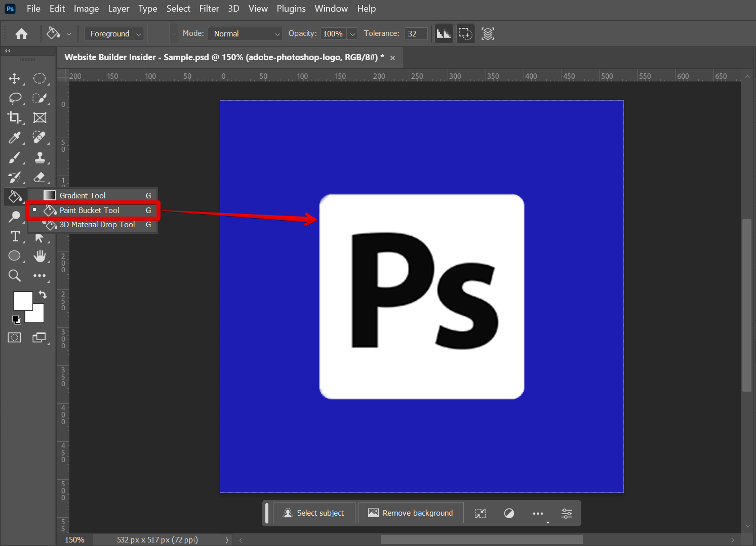Swap foreground and background colors
This screenshot has height=546, width=756.
(43, 295)
